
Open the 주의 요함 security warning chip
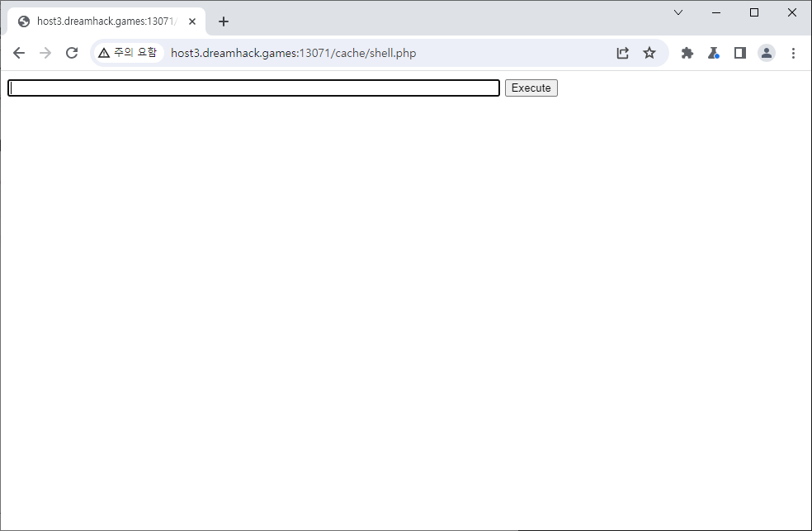pyautogui.click(x=127, y=53)
